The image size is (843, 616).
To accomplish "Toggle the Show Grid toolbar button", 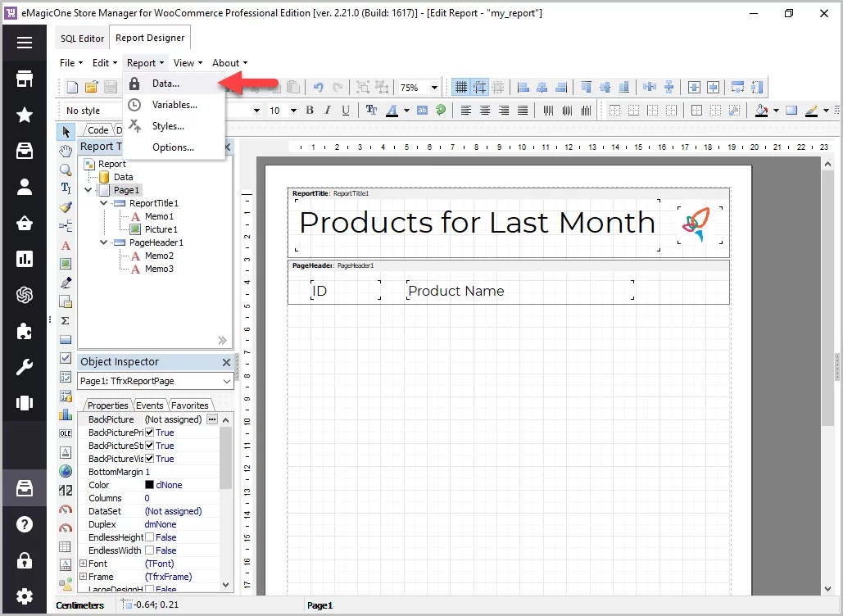I will (461, 87).
